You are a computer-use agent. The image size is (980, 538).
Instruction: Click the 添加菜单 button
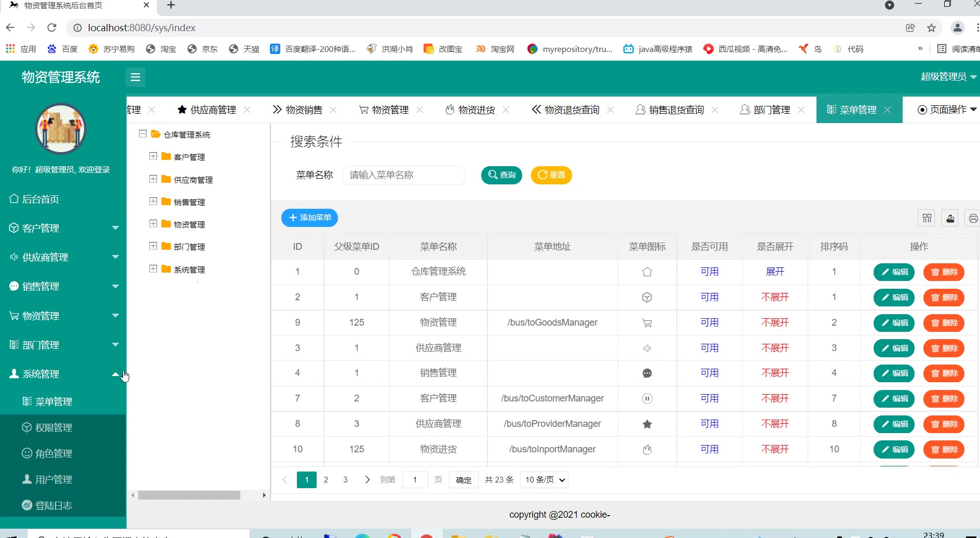(310, 218)
